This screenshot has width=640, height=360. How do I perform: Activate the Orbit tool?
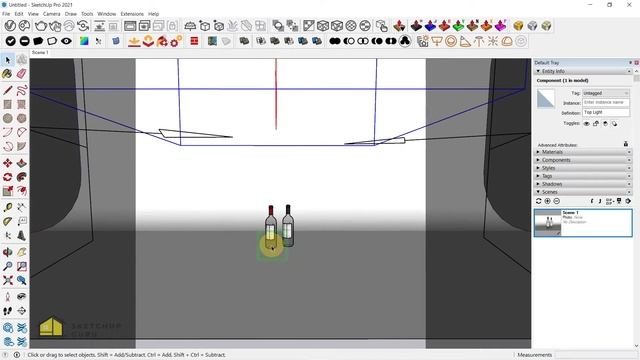pos(7,252)
